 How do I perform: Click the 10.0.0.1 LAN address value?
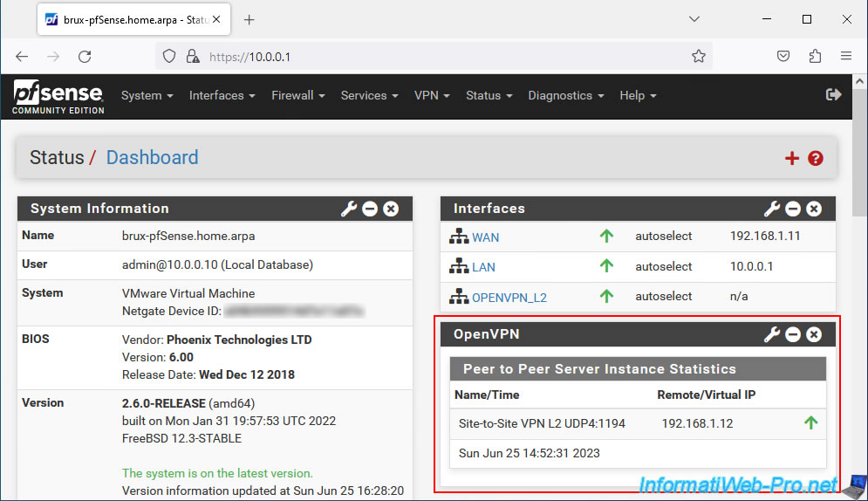click(x=751, y=266)
